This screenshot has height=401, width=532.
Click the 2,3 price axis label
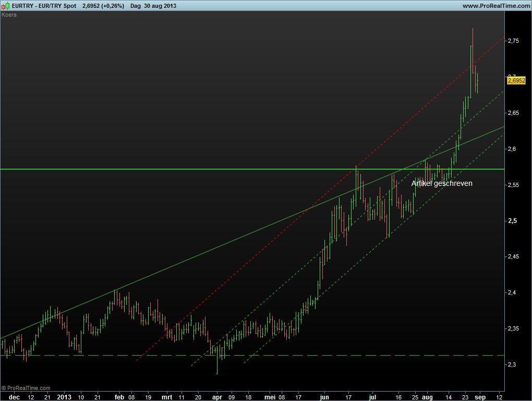tap(513, 364)
